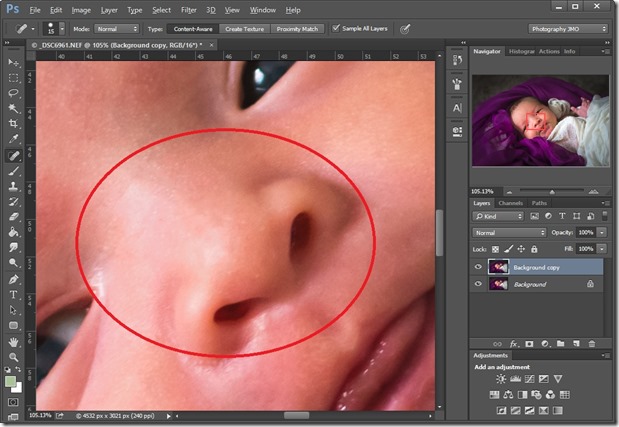The width and height of the screenshot is (619, 427).
Task: Select the Clone Stamp tool
Action: pyautogui.click(x=13, y=186)
